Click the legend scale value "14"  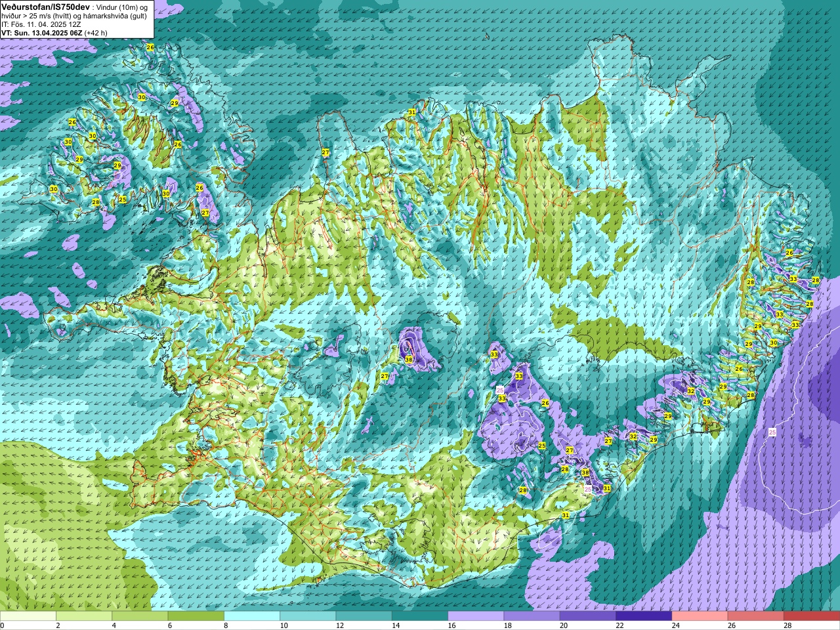tap(396, 625)
